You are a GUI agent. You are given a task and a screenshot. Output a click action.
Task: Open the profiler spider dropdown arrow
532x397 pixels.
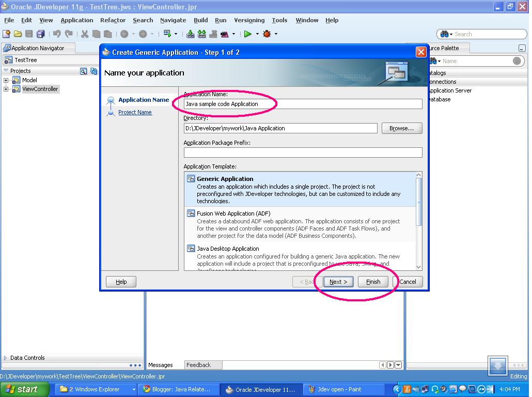(233, 34)
